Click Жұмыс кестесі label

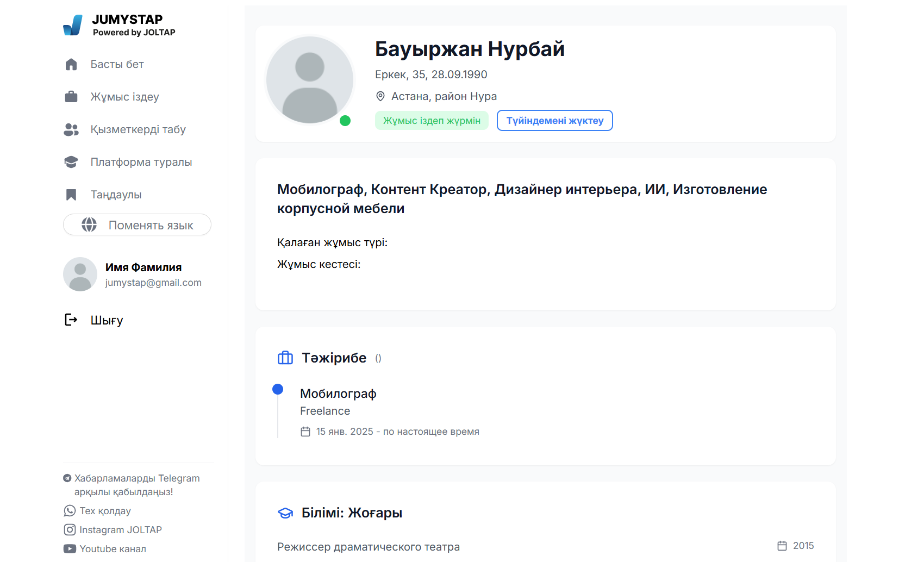point(319,264)
